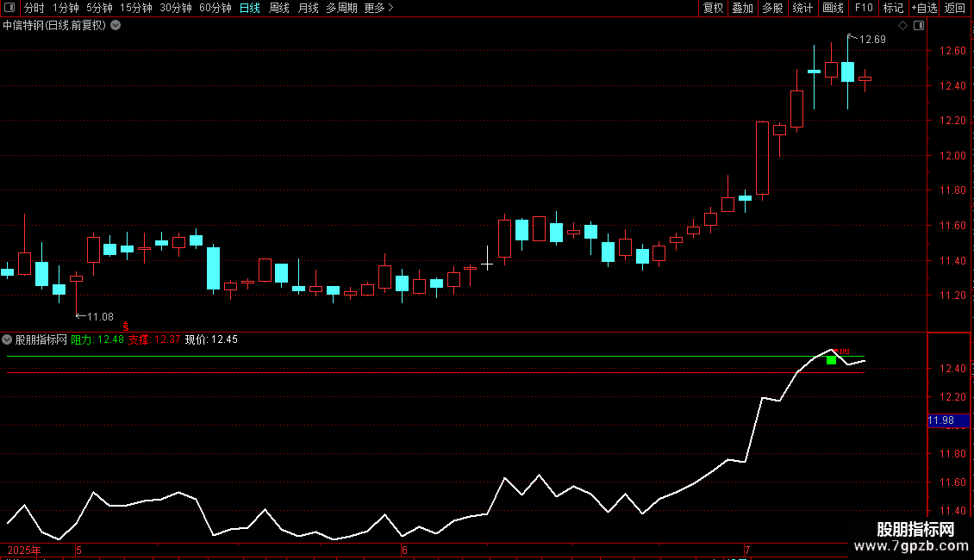Click the blue 11.98 price tag on axis

tap(948, 420)
